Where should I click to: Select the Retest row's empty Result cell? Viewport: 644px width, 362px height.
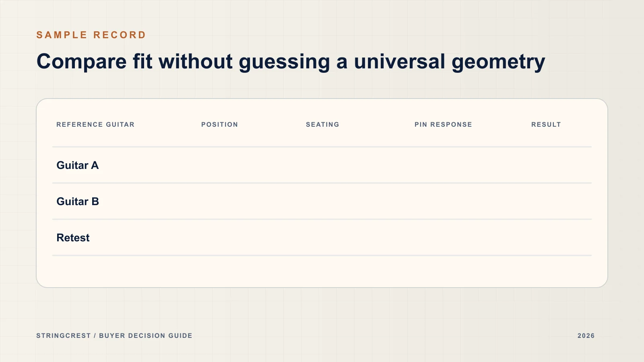(559, 238)
